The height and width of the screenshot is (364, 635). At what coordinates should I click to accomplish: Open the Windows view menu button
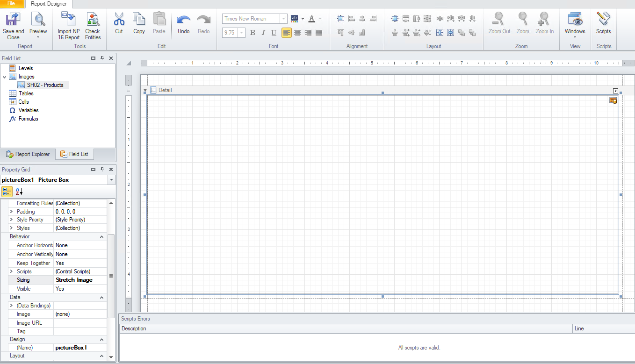coord(575,26)
